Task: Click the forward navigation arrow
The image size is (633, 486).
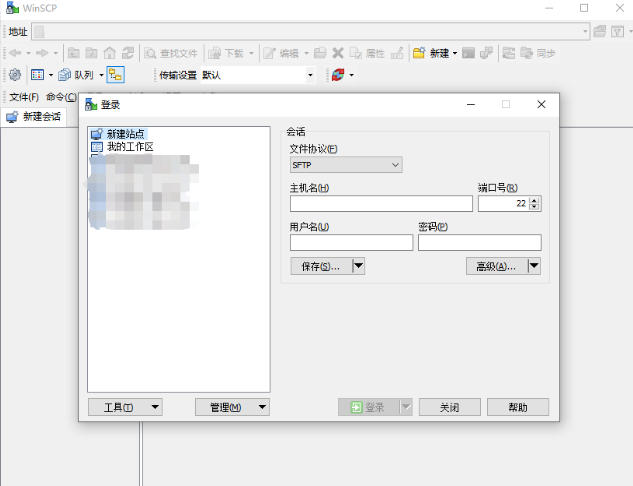Action: point(42,53)
